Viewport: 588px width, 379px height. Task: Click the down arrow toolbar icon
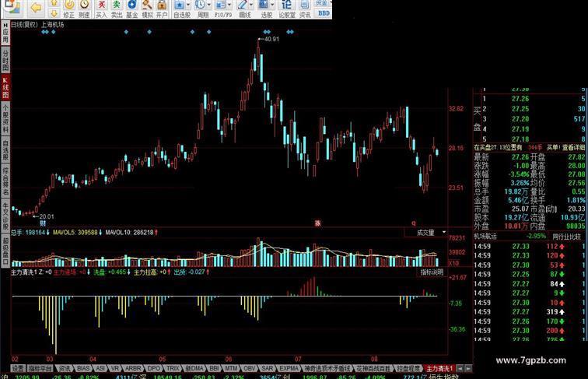(54, 13)
